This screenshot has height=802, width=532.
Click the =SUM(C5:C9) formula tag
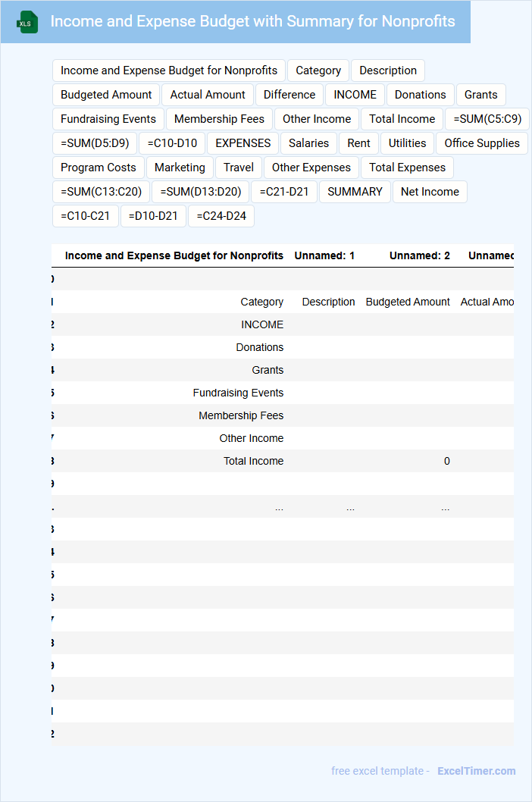[487, 119]
